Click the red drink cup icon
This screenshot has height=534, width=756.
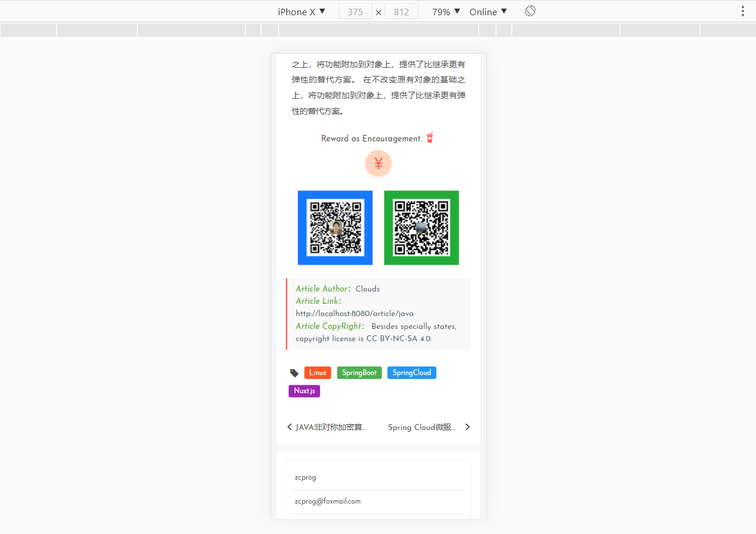coord(430,138)
